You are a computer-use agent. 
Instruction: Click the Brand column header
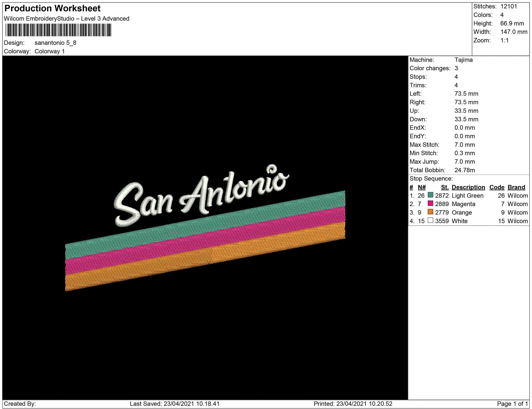click(516, 187)
